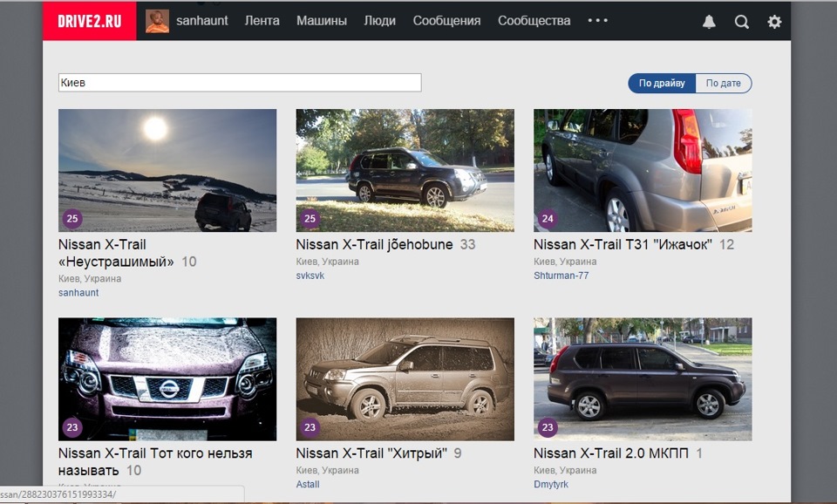
Task: Open Nissan X-Trail "Хитрый" title
Action: pyautogui.click(x=371, y=453)
